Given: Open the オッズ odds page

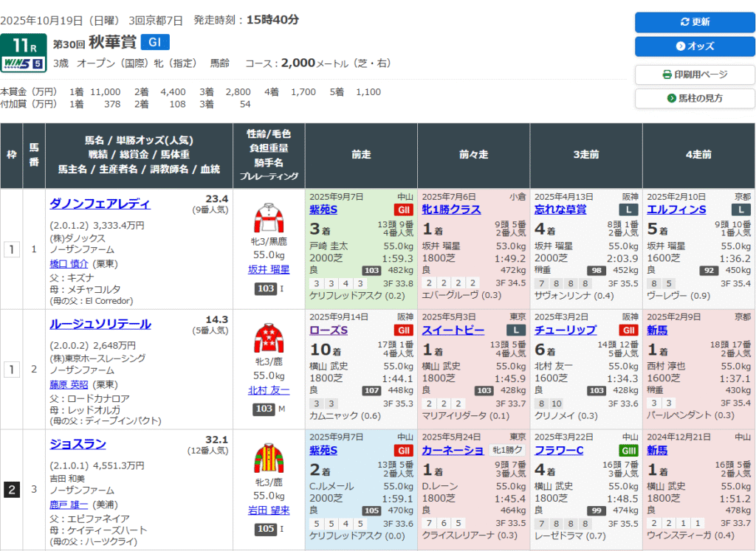Looking at the screenshot, I should tap(695, 46).
